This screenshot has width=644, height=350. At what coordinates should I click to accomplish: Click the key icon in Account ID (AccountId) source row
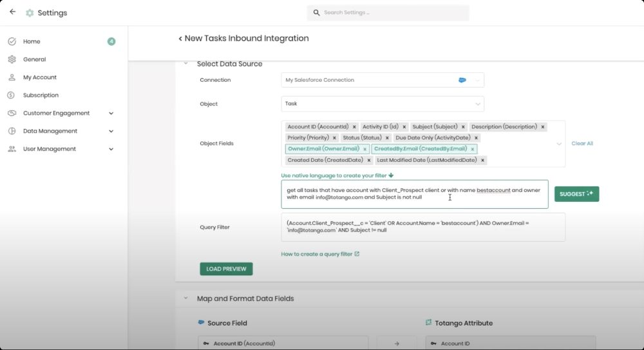click(x=206, y=344)
